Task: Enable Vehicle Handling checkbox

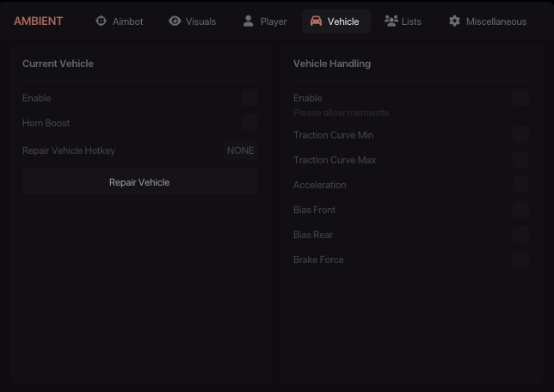Action: coord(520,98)
